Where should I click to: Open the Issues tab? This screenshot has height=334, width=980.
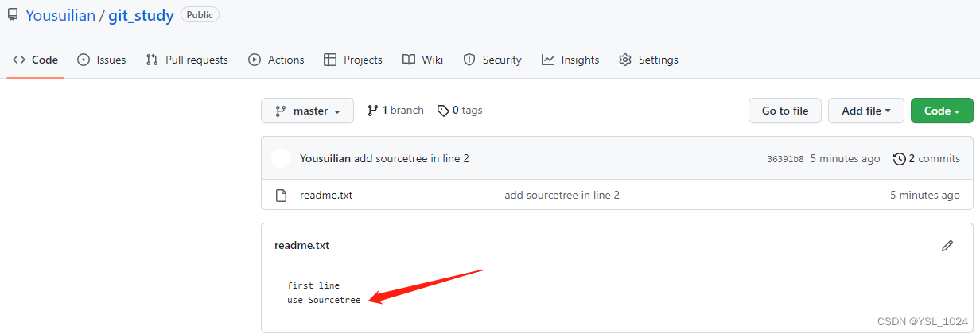[x=102, y=60]
